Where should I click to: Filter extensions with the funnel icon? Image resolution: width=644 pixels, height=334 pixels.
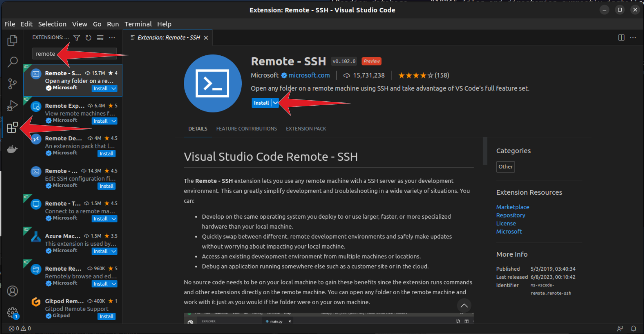point(77,38)
